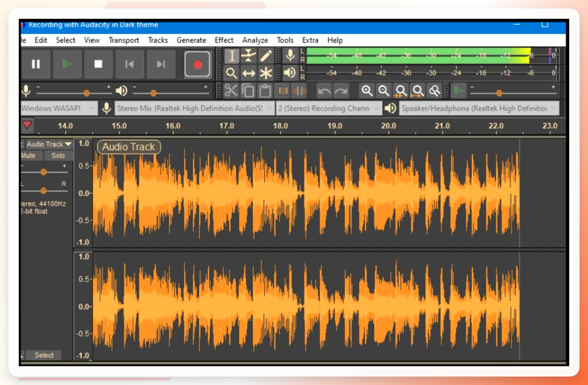Viewport: 588px width, 385px height.
Task: Click the mixer microphone volume icon
Action: coord(26,90)
